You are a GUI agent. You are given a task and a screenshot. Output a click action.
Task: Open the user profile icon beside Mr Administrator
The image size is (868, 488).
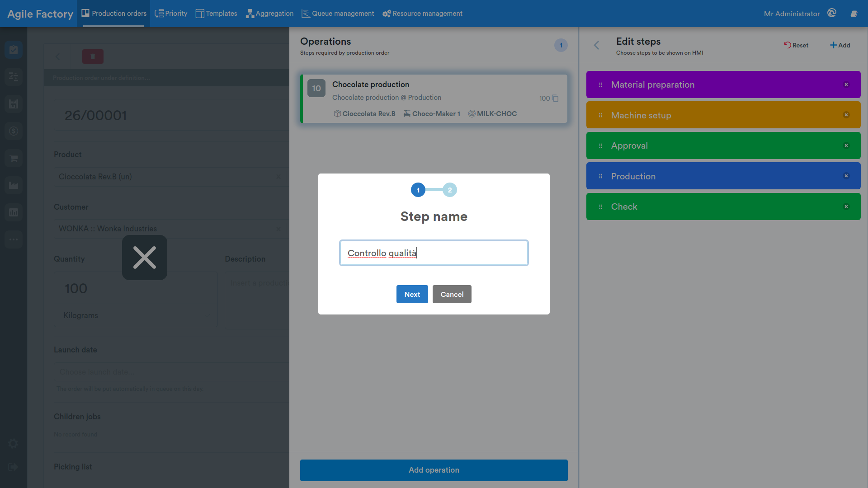(x=832, y=13)
